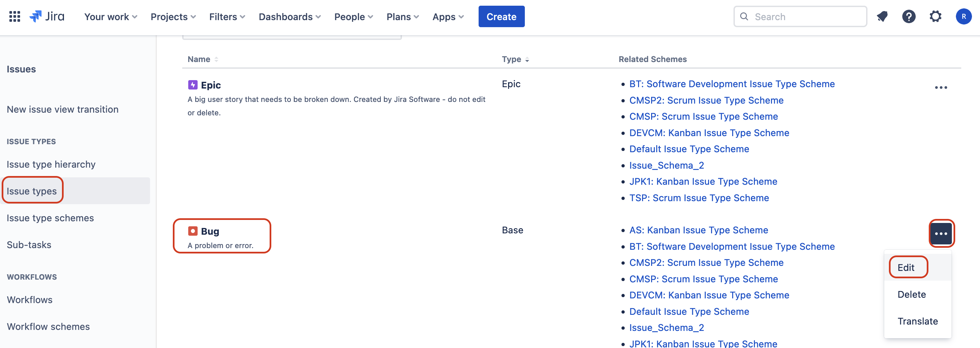Image resolution: width=980 pixels, height=348 pixels.
Task: Open the app switcher grid icon
Action: pos(14,16)
